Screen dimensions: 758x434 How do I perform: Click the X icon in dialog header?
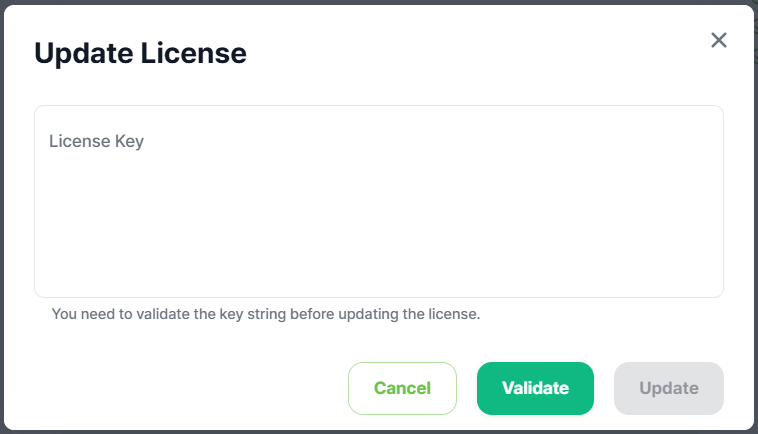click(x=718, y=40)
